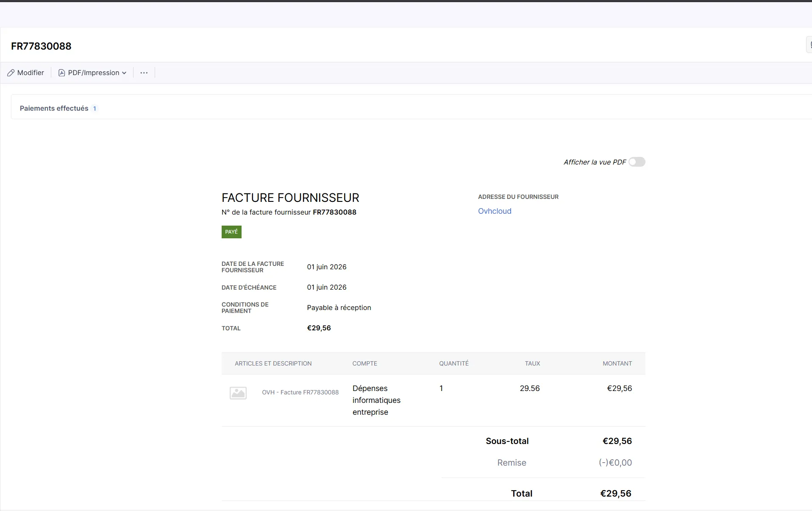Toggle the Afficher la vue PDF switch
This screenshot has height=511, width=812.
click(x=637, y=162)
